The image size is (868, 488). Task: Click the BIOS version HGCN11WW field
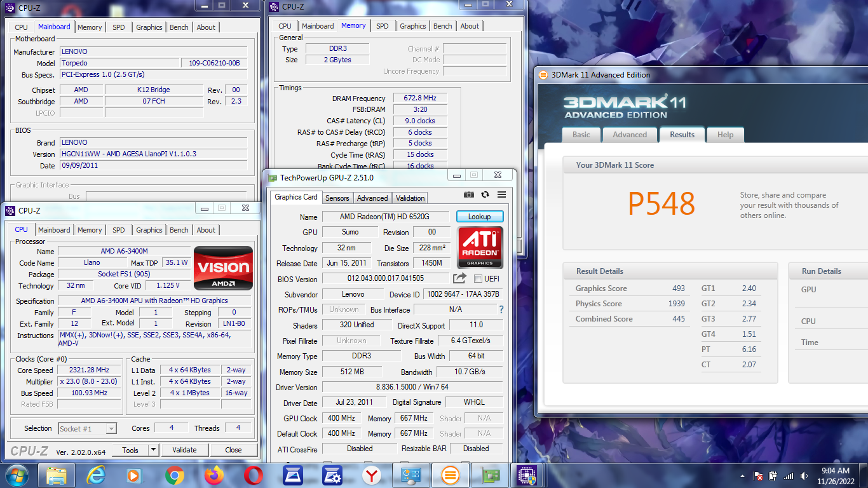[x=153, y=154]
